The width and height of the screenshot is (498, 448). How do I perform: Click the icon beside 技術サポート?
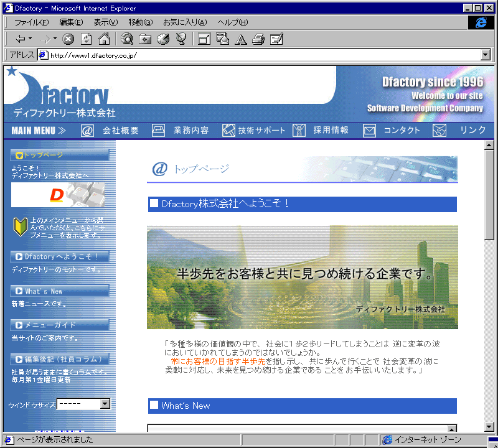coord(228,131)
